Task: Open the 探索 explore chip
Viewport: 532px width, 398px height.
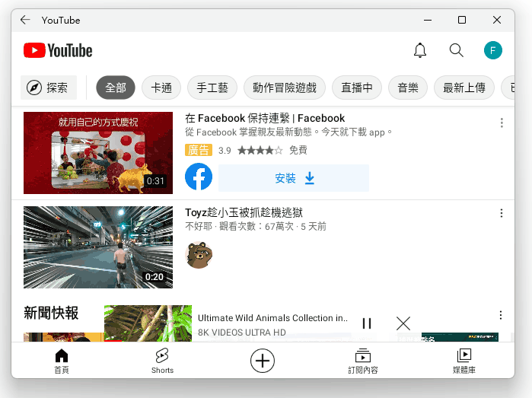Action: [x=49, y=88]
